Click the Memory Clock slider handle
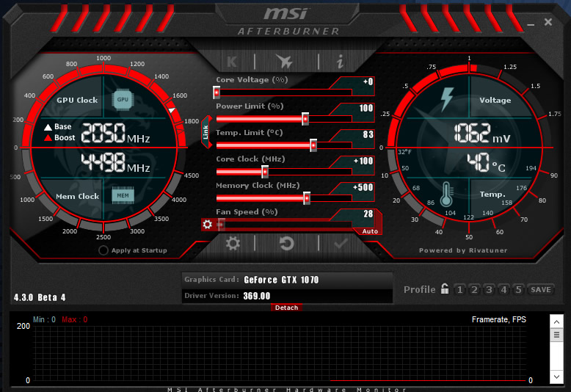571x392 pixels. coord(307,198)
